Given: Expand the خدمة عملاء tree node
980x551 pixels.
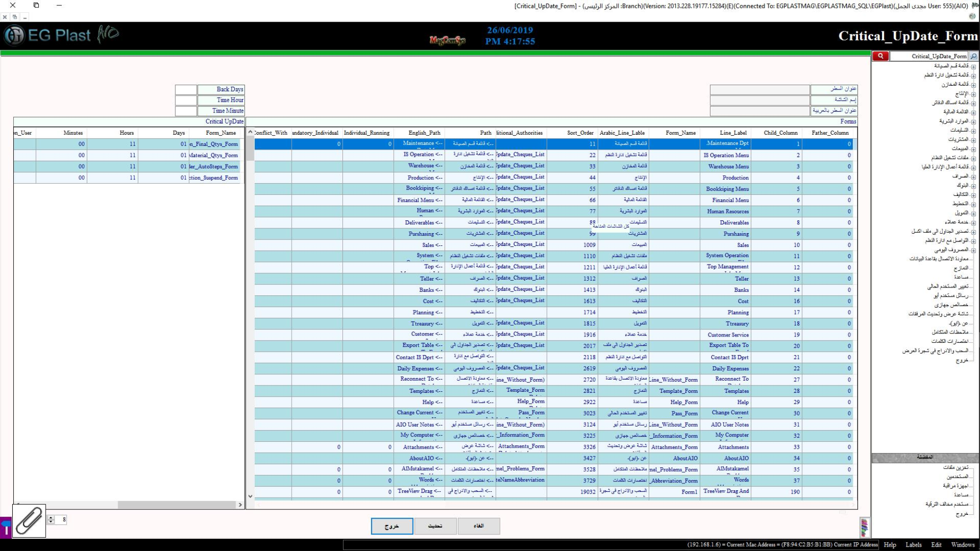Looking at the screenshot, I should pos(973,223).
